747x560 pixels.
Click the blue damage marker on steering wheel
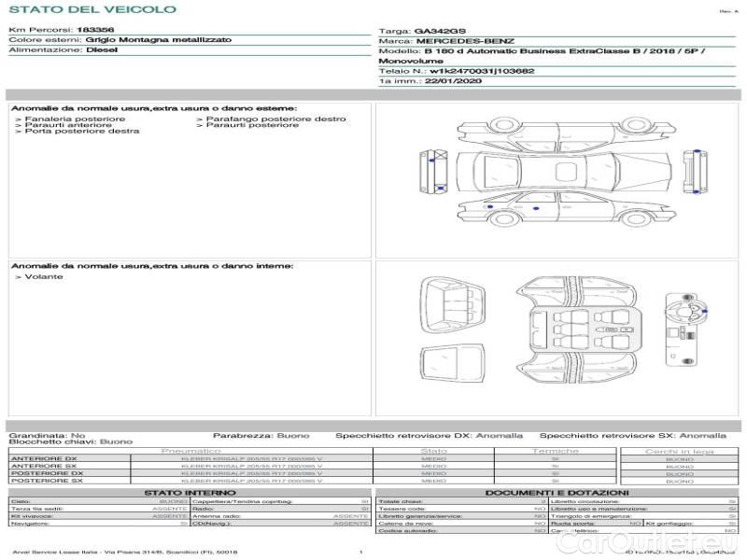click(x=704, y=312)
